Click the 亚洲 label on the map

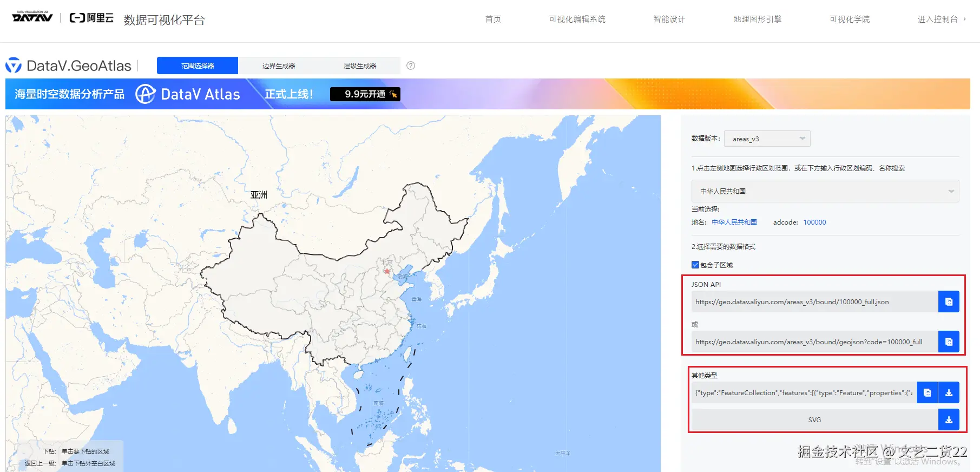[x=259, y=194]
